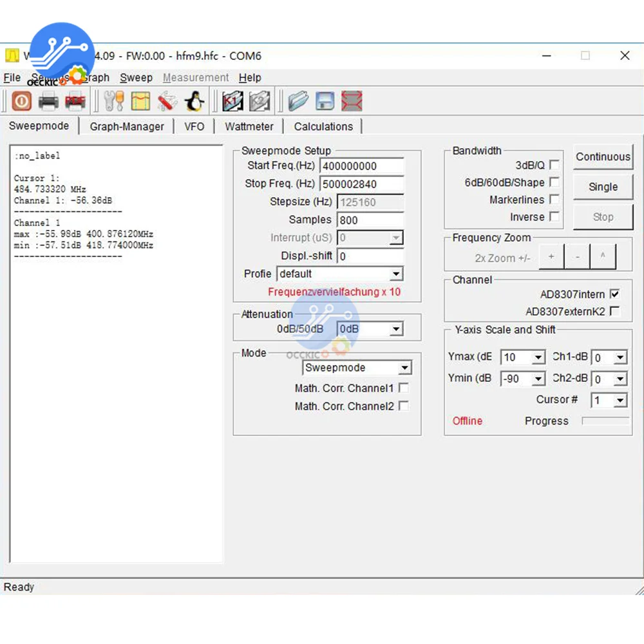
Task: Click the penguin toolbar icon
Action: tap(194, 101)
